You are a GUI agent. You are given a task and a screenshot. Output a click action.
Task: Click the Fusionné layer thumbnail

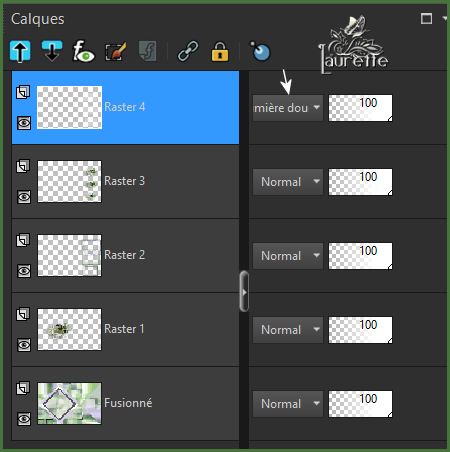click(69, 403)
